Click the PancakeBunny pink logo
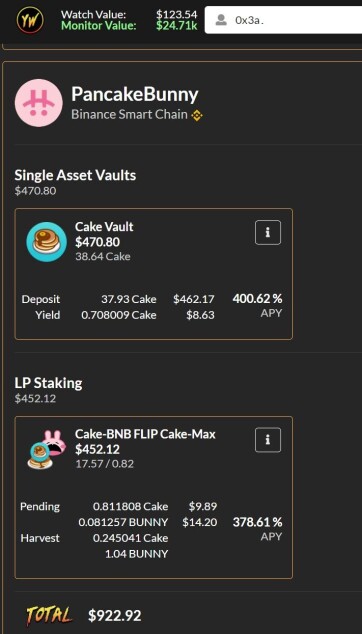The height and width of the screenshot is (634, 362). pyautogui.click(x=39, y=103)
